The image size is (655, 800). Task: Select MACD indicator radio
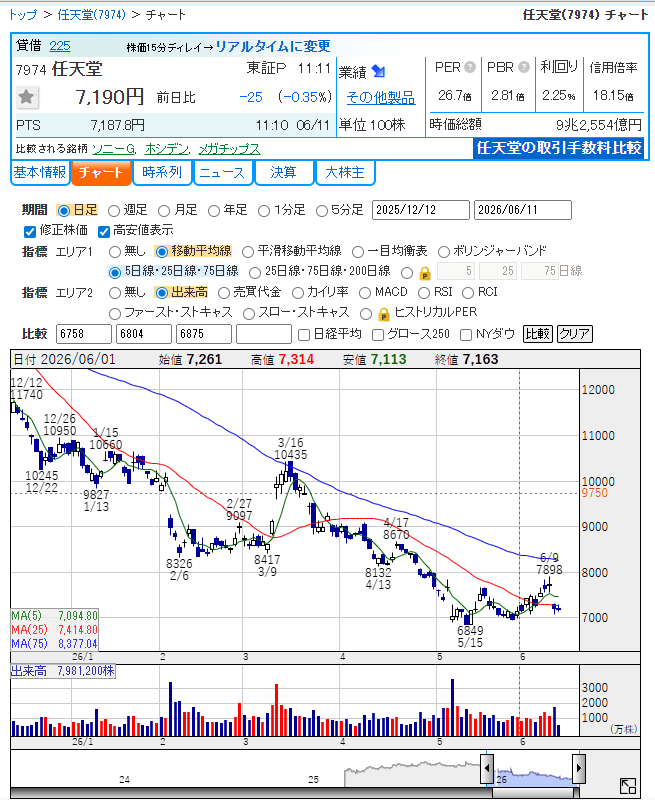365,293
